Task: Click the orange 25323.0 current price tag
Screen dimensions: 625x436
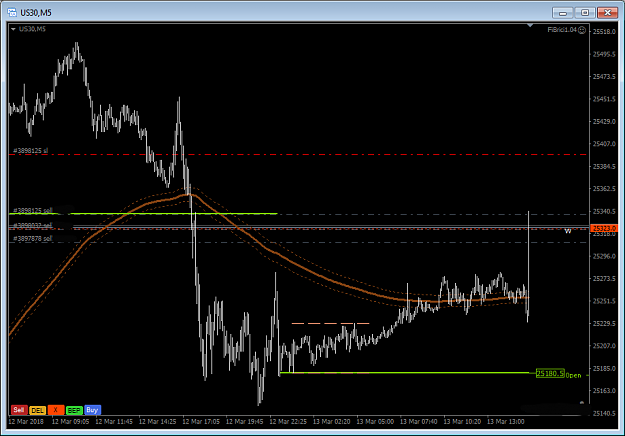Action: point(604,228)
